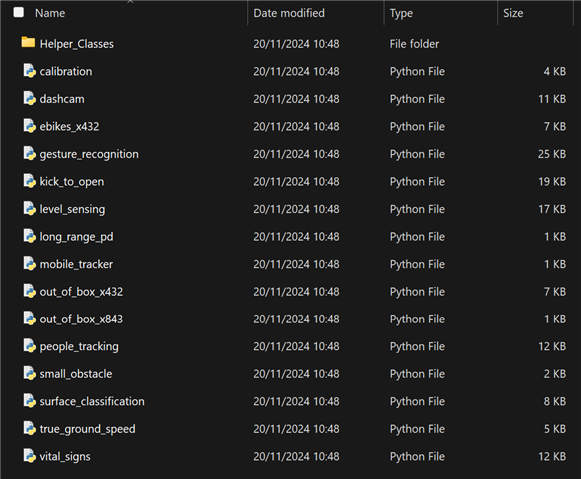The width and height of the screenshot is (581, 479).
Task: Click the out_of_box_x432 file name
Action: coord(81,292)
